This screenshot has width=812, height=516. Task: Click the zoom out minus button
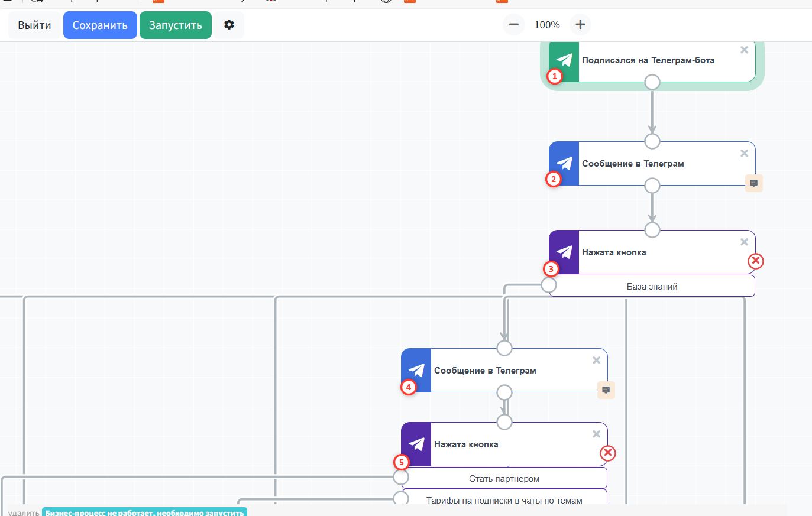[513, 25]
